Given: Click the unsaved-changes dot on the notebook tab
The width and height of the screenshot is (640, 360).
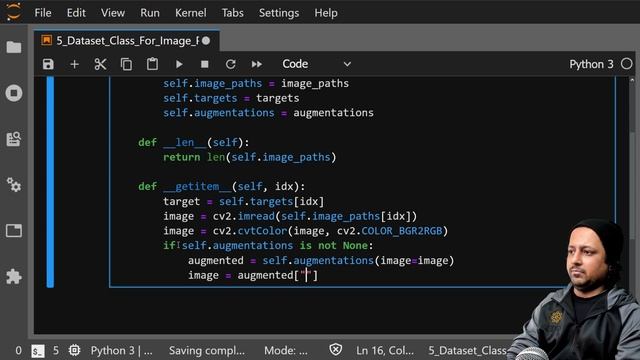Looking at the screenshot, I should (206, 41).
